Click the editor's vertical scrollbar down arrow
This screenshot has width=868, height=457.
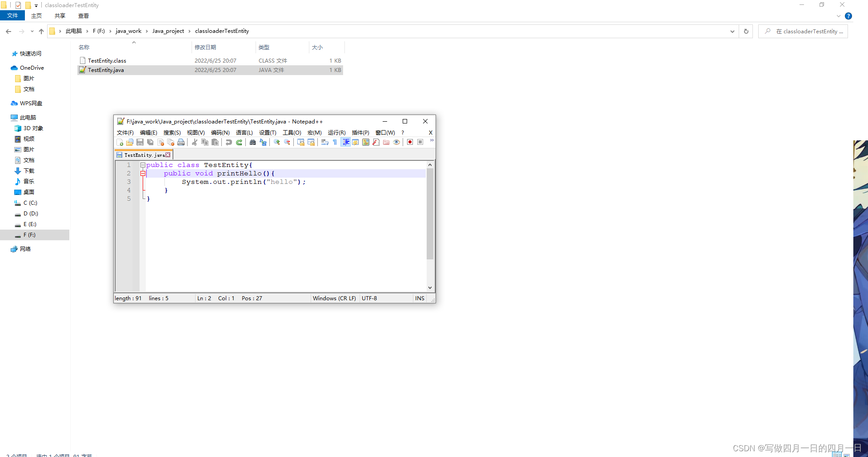point(430,288)
